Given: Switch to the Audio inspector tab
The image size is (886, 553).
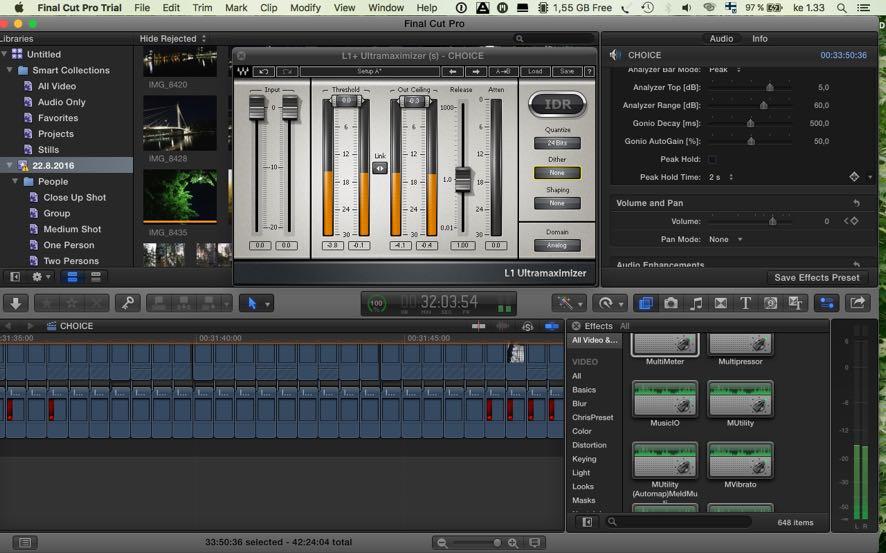Looking at the screenshot, I should [x=721, y=38].
